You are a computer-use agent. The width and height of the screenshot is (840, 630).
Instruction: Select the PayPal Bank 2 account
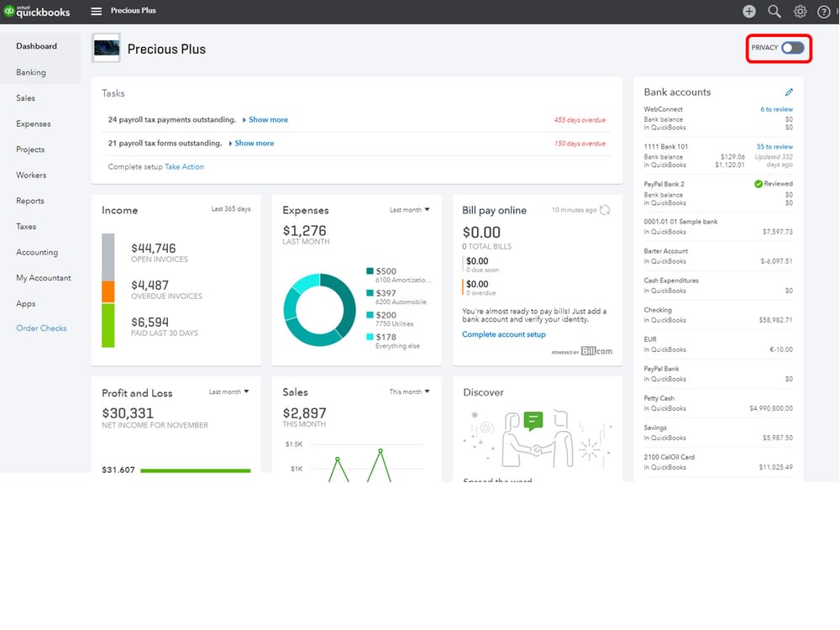click(x=718, y=193)
